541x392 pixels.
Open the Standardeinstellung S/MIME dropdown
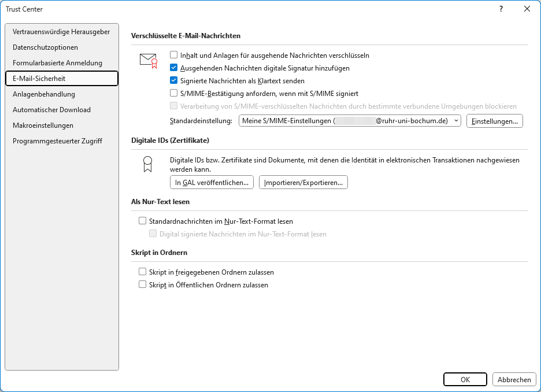[x=350, y=121]
